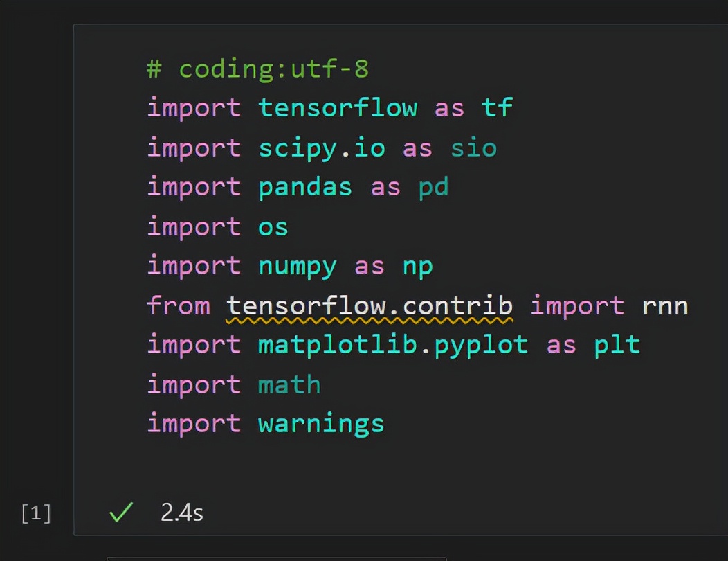Click the 'matplotlib.pyplot' module name

point(393,345)
